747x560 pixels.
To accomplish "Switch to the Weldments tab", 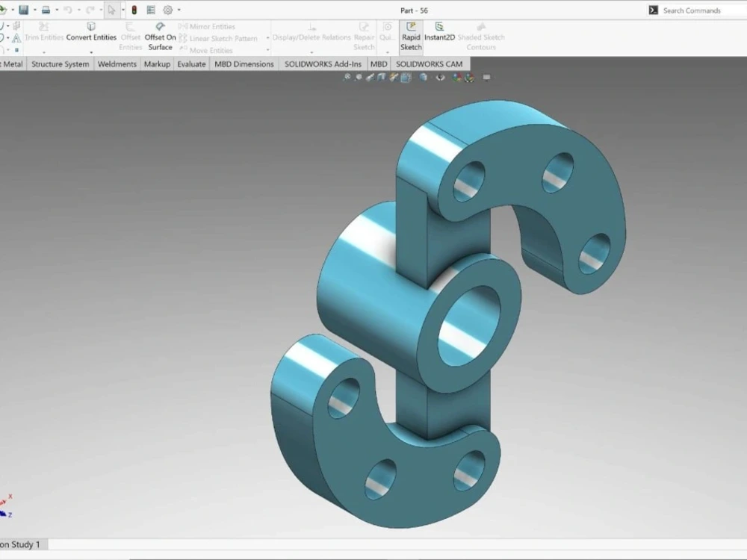I will click(117, 63).
